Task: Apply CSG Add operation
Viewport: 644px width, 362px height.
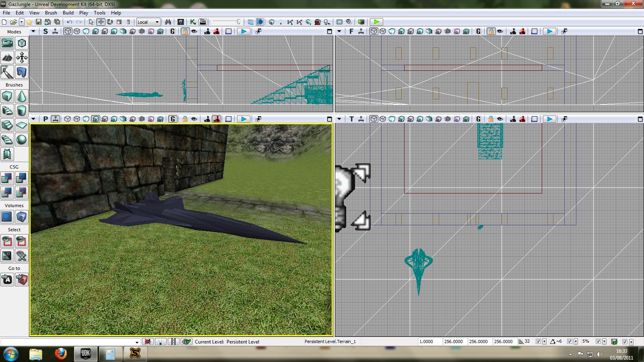Action: 7,178
